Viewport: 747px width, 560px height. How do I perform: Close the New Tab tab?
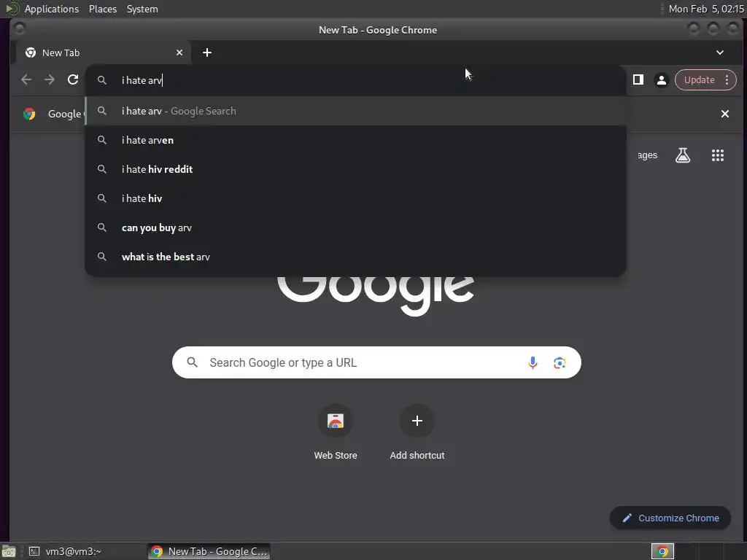click(x=179, y=52)
